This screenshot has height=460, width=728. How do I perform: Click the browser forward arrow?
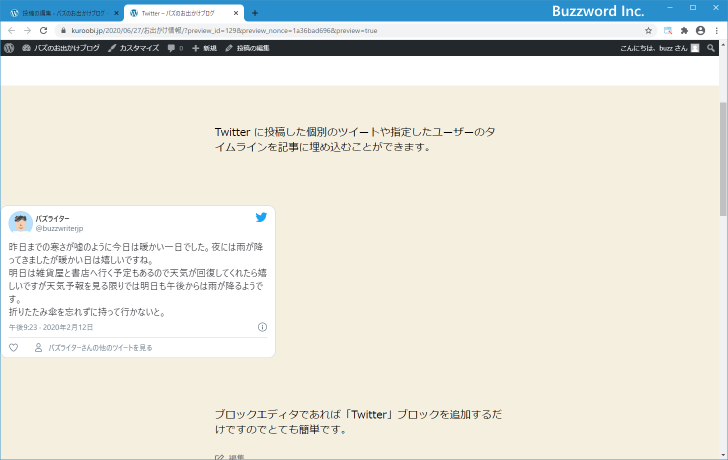pyautogui.click(x=27, y=31)
